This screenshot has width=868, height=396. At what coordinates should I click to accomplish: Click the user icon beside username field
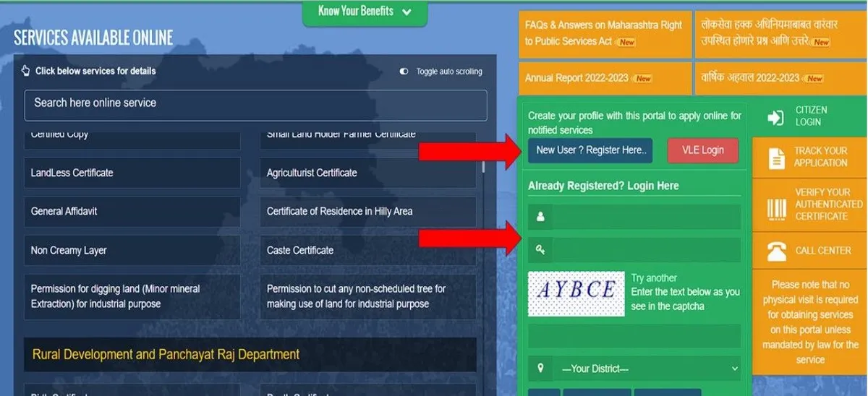coord(540,217)
